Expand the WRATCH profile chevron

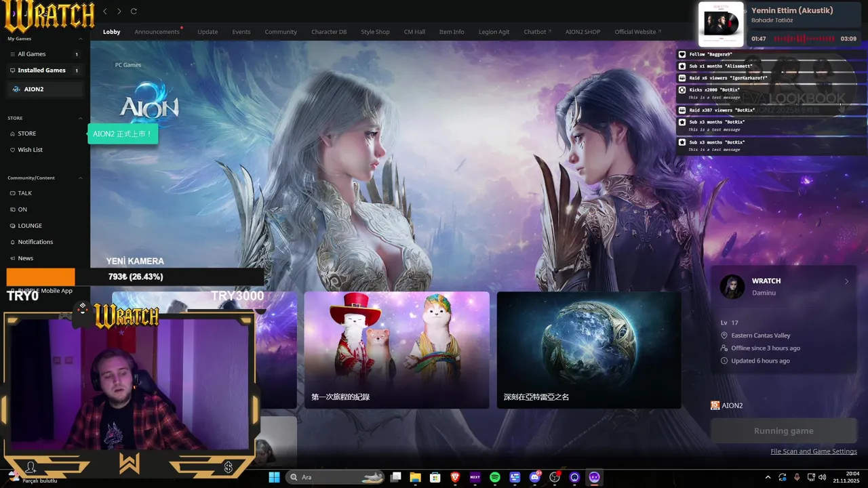tap(846, 281)
